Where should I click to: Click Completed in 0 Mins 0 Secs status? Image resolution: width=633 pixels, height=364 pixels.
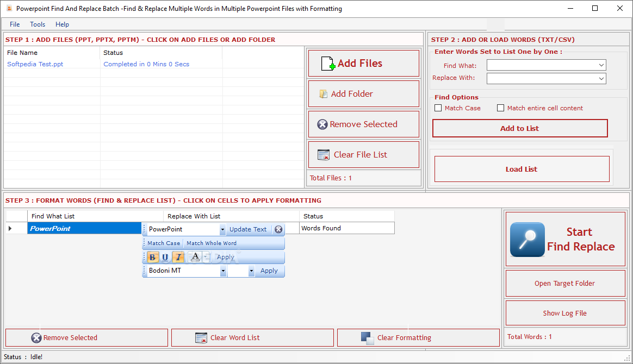(x=146, y=64)
